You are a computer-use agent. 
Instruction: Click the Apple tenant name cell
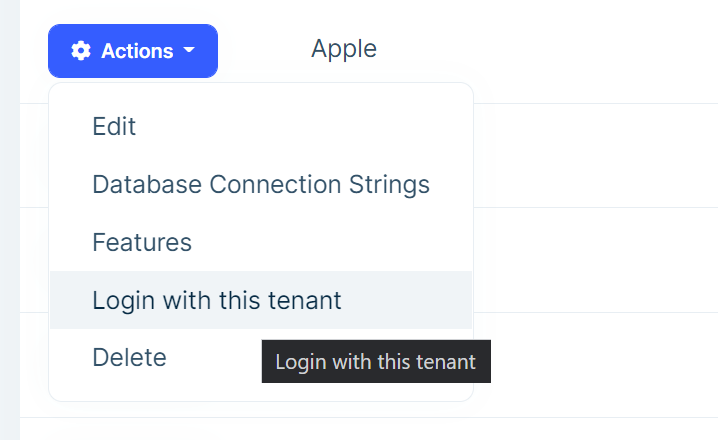(x=343, y=48)
